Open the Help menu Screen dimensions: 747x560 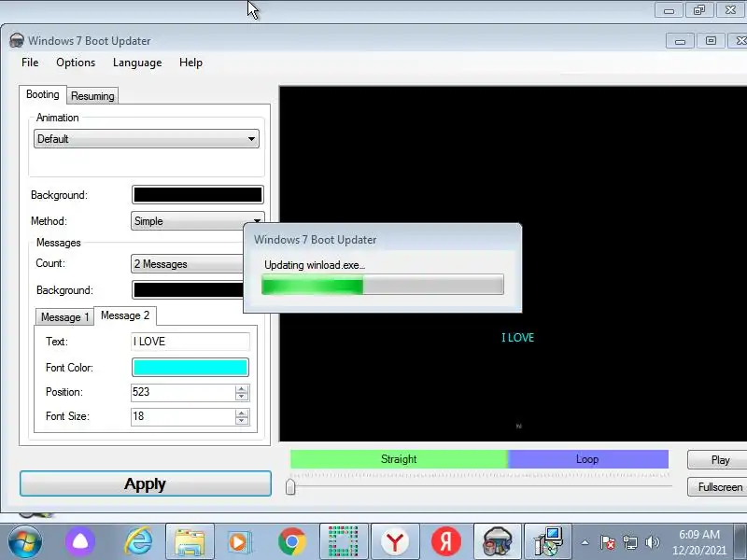[190, 63]
